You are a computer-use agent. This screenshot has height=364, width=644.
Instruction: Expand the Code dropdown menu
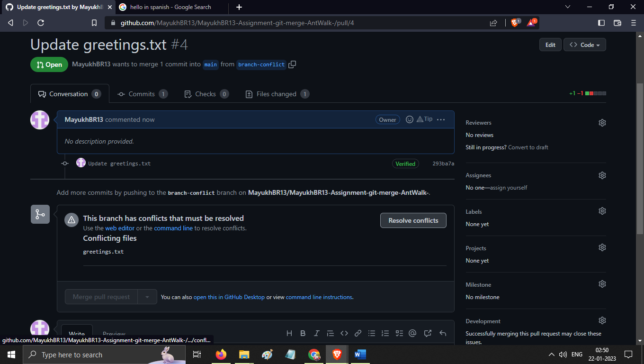tap(584, 45)
